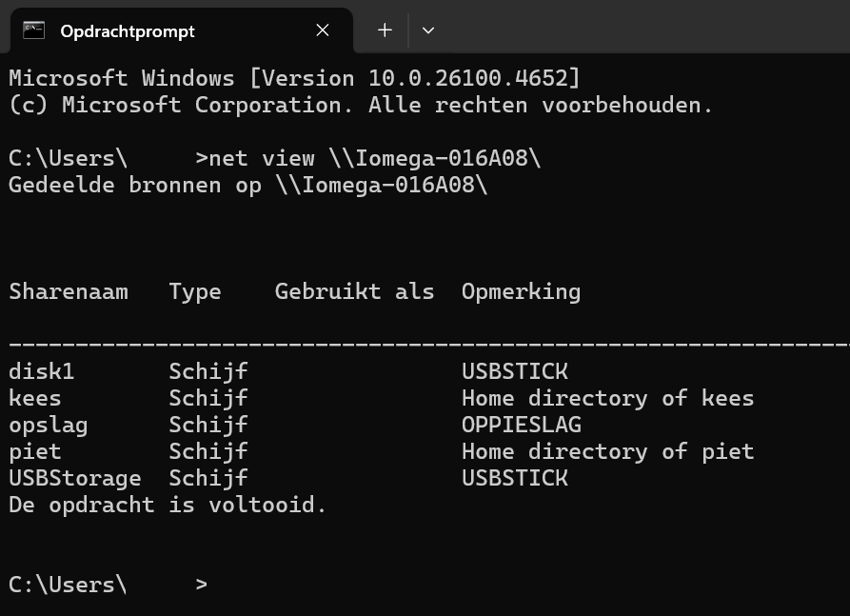
Task: Click the Home directory of kees remark
Action: pyautogui.click(x=607, y=399)
